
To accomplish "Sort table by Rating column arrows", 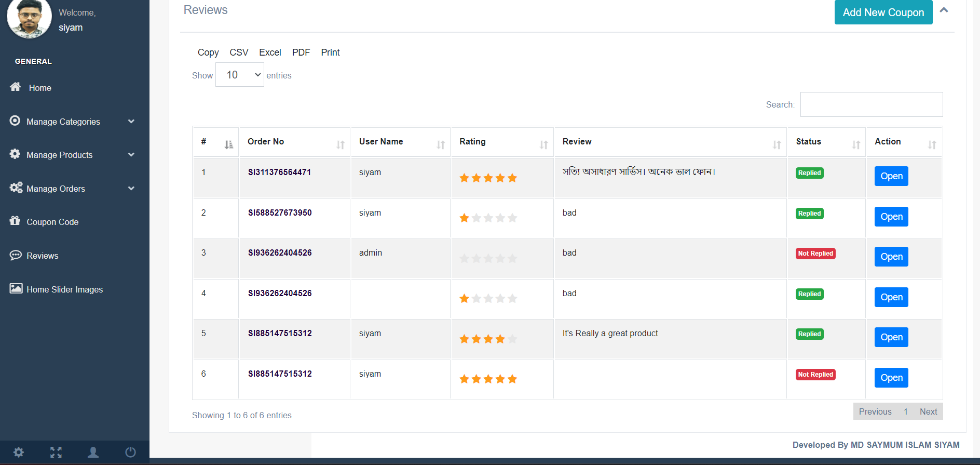I will coord(543,145).
